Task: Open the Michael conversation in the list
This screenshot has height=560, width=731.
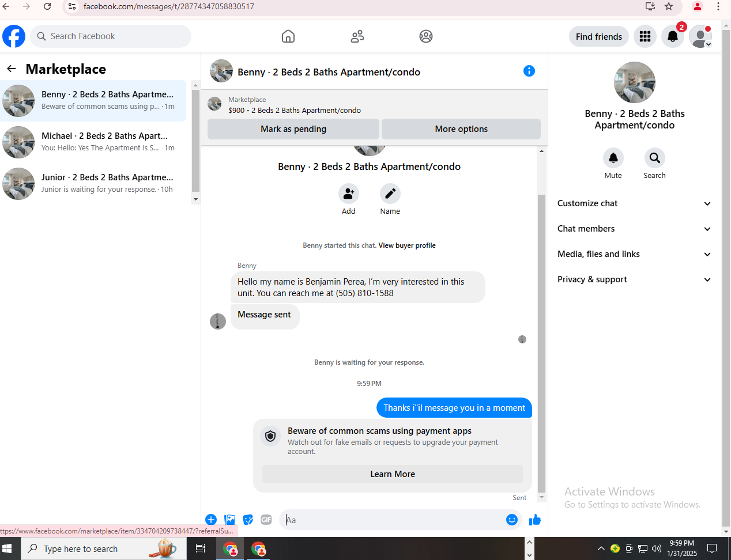Action: pyautogui.click(x=93, y=142)
